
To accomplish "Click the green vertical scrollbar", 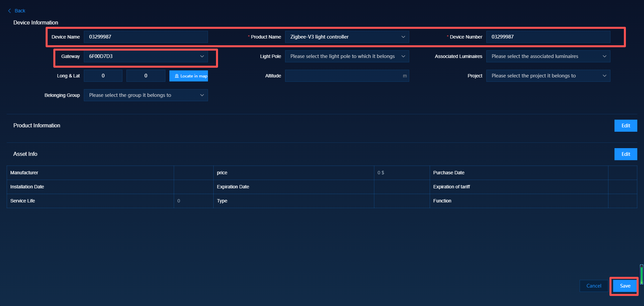I will tap(641, 274).
